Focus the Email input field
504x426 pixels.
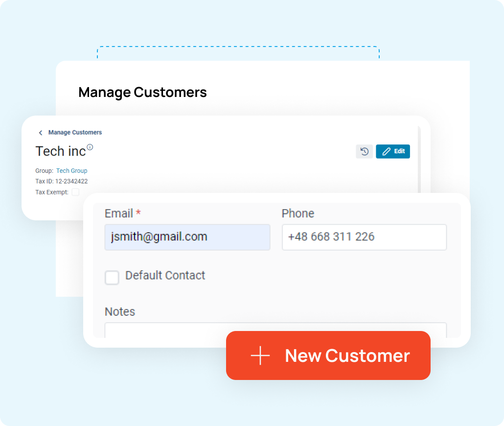click(x=187, y=237)
